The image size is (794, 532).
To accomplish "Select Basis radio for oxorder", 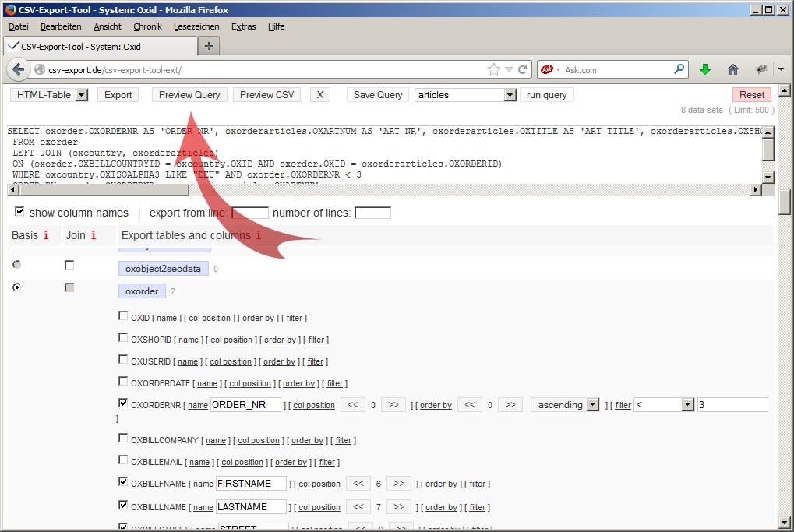I will (16, 287).
